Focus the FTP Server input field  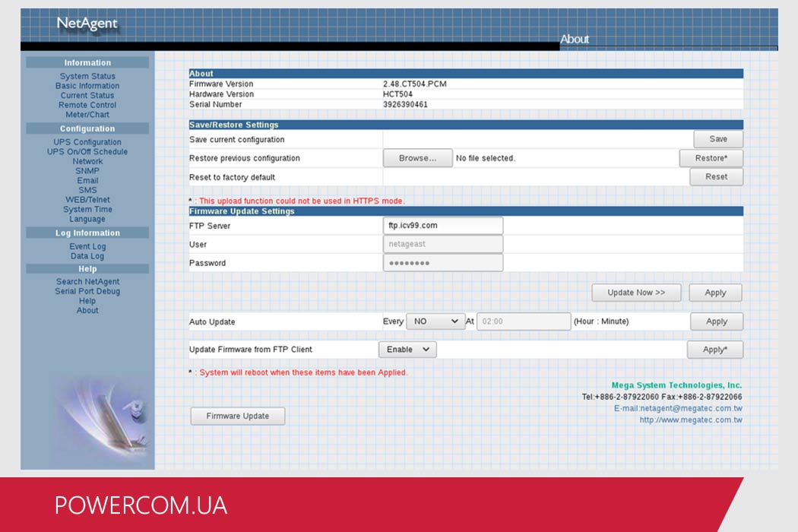coord(443,226)
